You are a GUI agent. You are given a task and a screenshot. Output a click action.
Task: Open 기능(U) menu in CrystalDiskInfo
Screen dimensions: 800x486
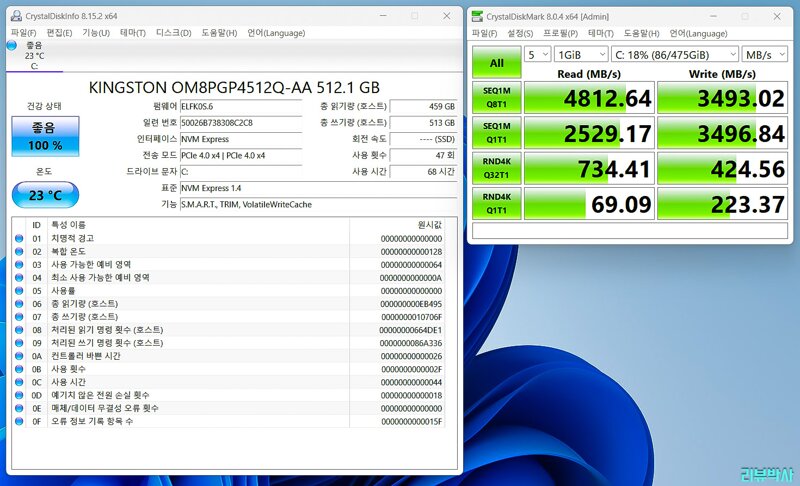click(96, 33)
